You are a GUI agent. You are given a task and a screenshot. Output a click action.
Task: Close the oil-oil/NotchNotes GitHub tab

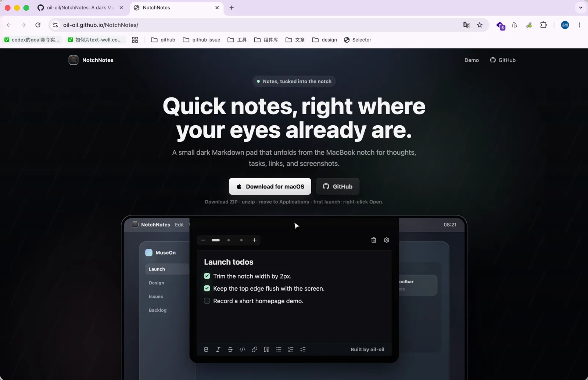121,8
